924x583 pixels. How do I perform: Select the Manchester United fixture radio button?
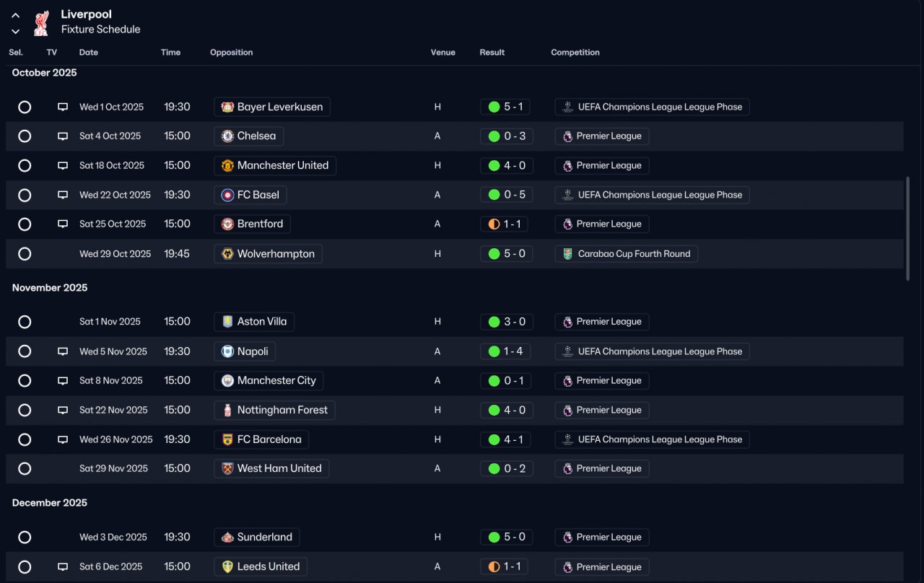pos(25,165)
